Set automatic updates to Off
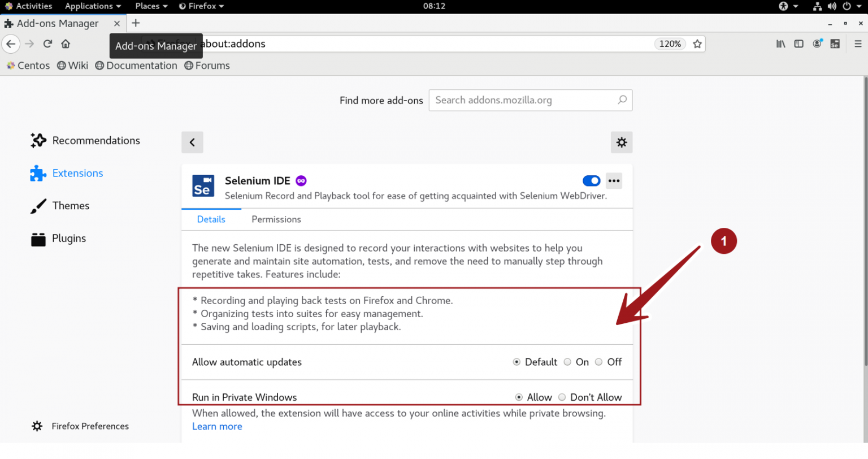Viewport: 868px width, 459px height. pos(598,362)
